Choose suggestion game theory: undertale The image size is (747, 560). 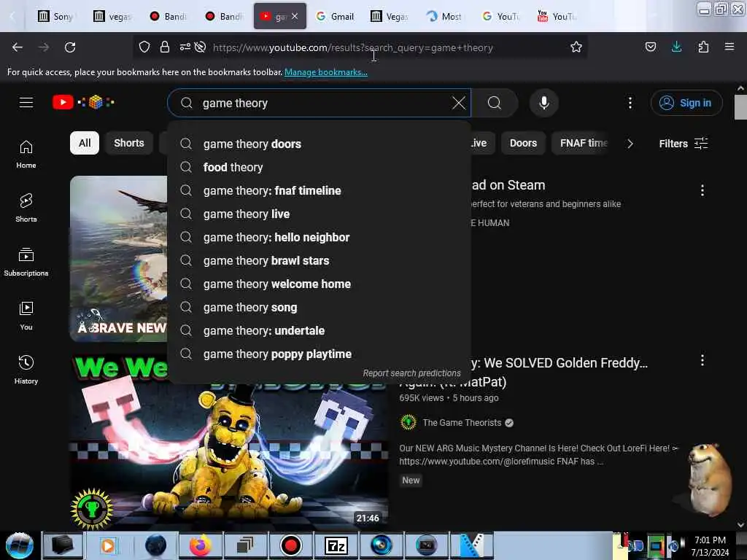[319, 330]
